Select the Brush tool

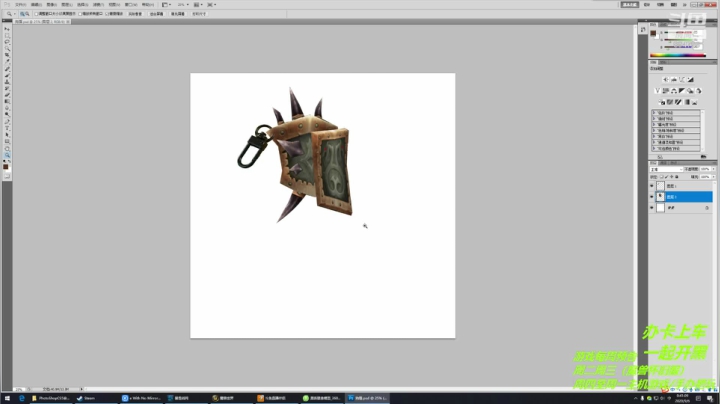point(7,75)
